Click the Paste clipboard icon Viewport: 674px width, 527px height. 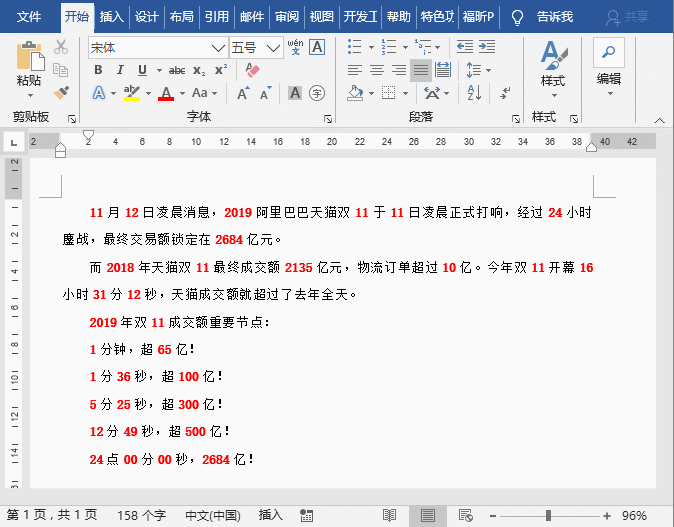click(30, 56)
